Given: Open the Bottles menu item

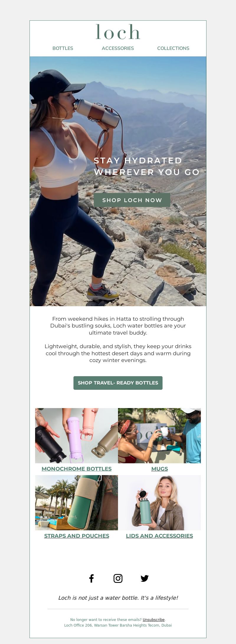Looking at the screenshot, I should click(x=63, y=48).
